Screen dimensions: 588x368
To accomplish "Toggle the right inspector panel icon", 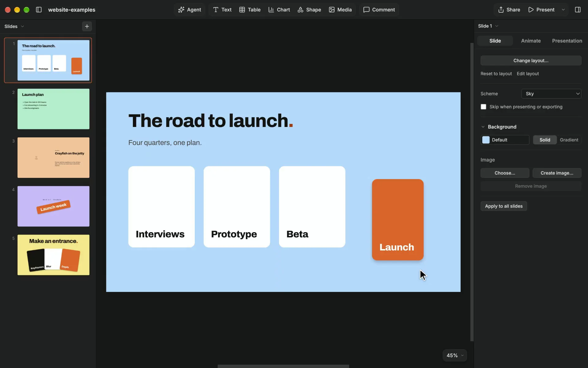I will [x=578, y=10].
